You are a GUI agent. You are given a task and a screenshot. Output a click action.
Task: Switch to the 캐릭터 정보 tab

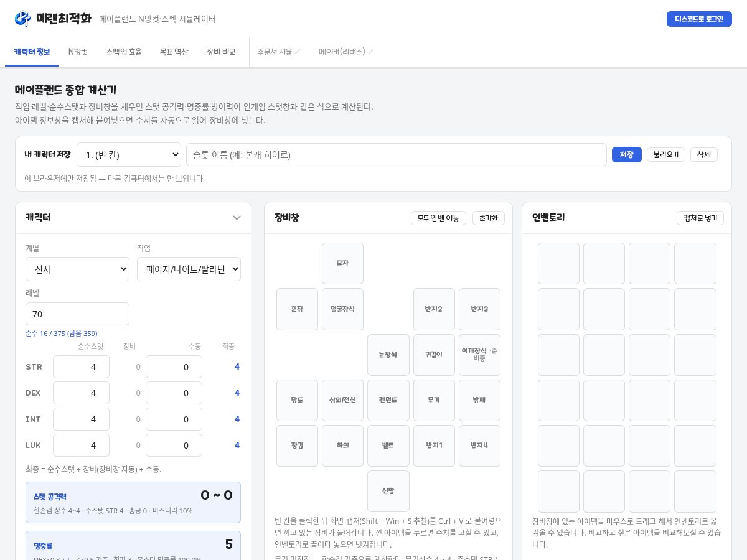32,52
